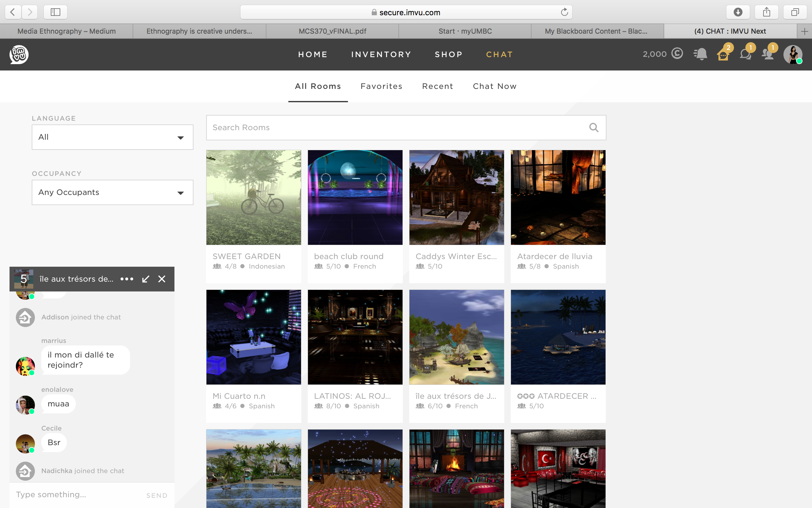Open beach club round room thumbnail

(x=355, y=197)
